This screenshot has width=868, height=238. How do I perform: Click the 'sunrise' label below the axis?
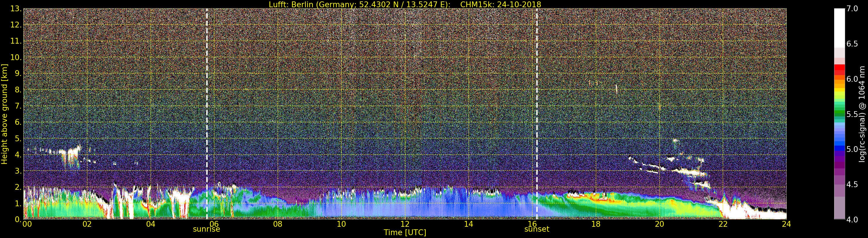coord(206,229)
